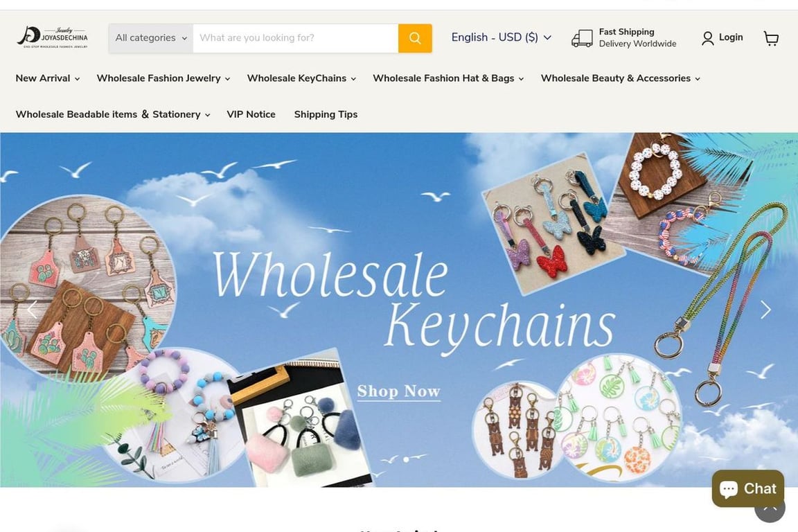Open Wholesale Fashion Hat & Bags menu
This screenshot has width=798, height=532.
pyautogui.click(x=448, y=78)
